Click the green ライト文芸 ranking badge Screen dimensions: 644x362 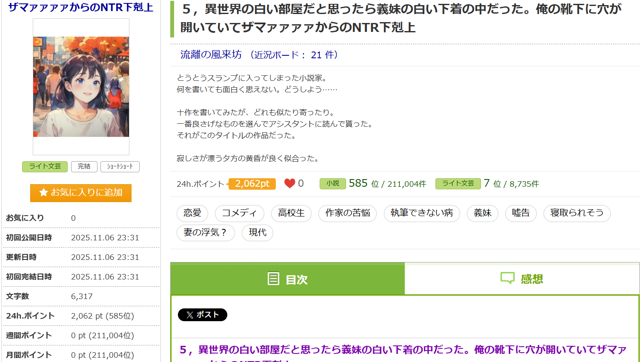458,183
